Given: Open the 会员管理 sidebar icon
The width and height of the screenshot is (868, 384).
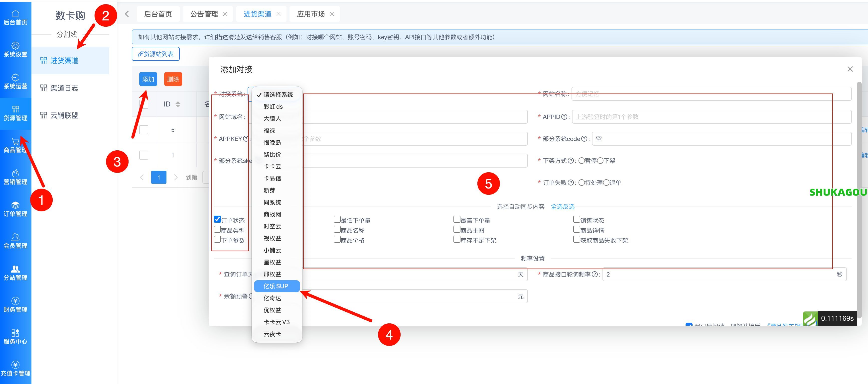Looking at the screenshot, I should (x=15, y=240).
